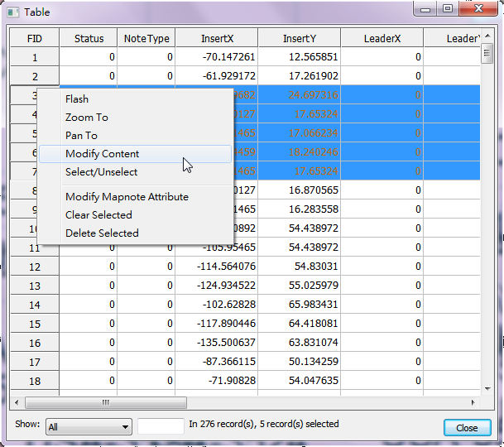Choose Clear Selected from the menu

[98, 215]
